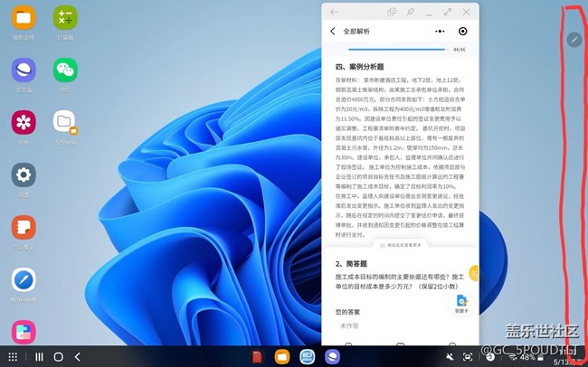Open the WeChat desktop icon
The width and height of the screenshot is (588, 367).
[x=65, y=71]
